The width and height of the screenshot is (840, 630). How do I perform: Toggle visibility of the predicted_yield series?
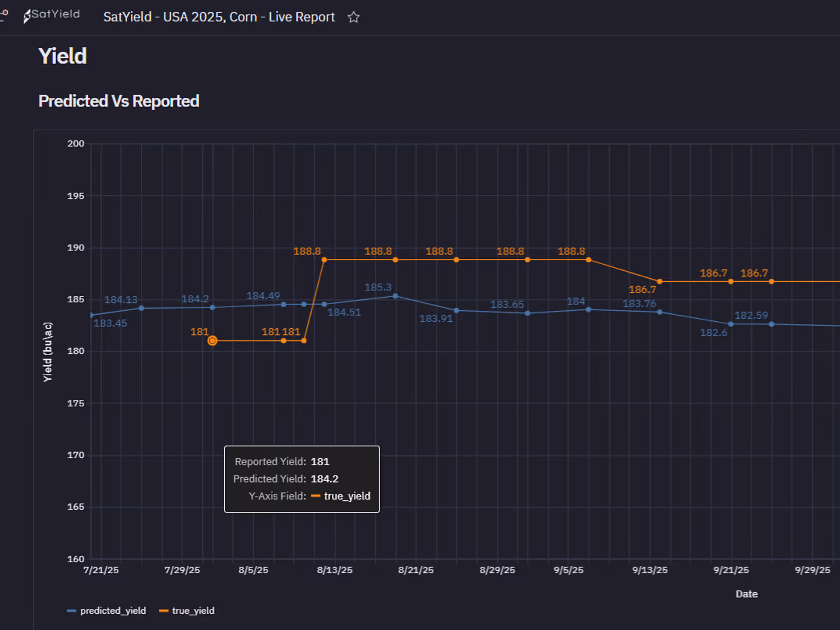pyautogui.click(x=113, y=611)
